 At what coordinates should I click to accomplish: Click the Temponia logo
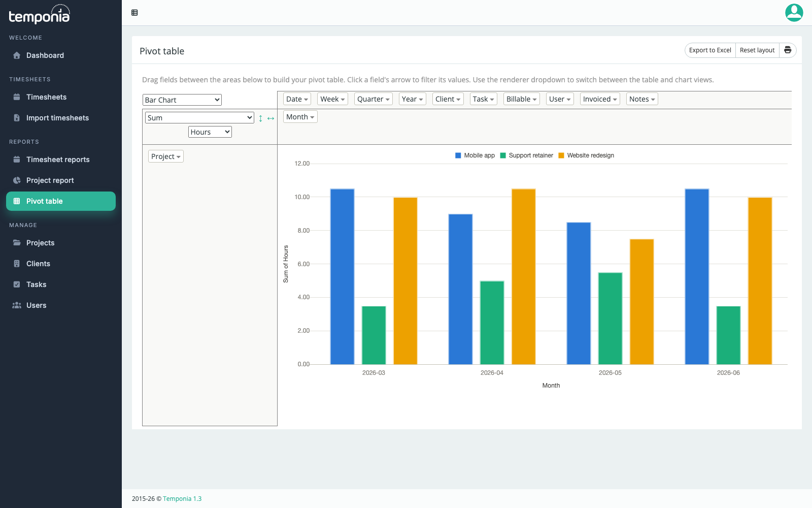(x=39, y=14)
